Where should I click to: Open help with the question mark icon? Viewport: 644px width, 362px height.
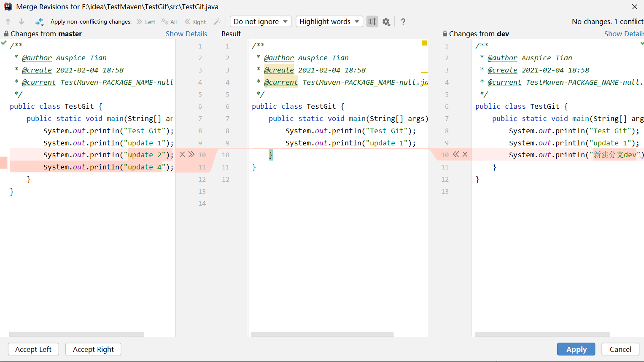point(403,21)
